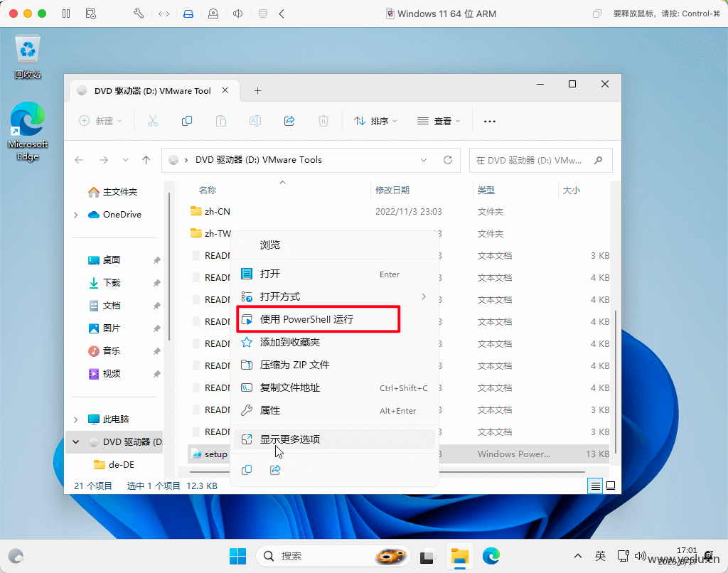The width and height of the screenshot is (728, 573).
Task: Click the taskbar search field
Action: coord(333,556)
